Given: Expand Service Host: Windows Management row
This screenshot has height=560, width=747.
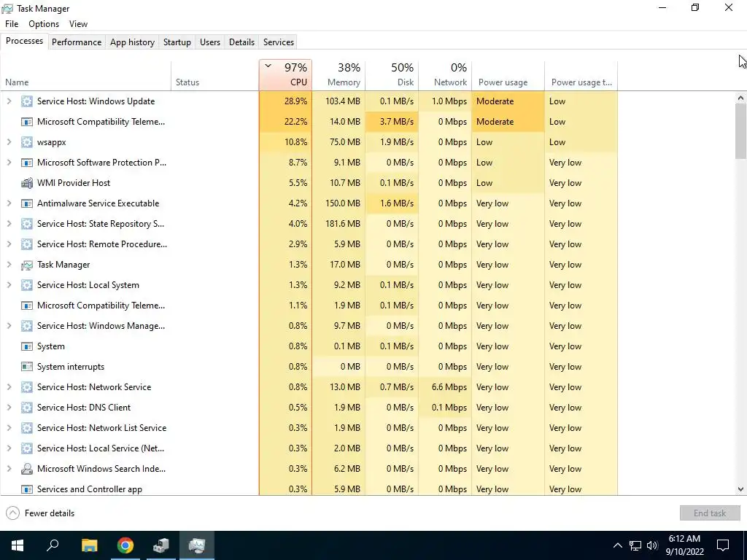Looking at the screenshot, I should click(x=9, y=326).
